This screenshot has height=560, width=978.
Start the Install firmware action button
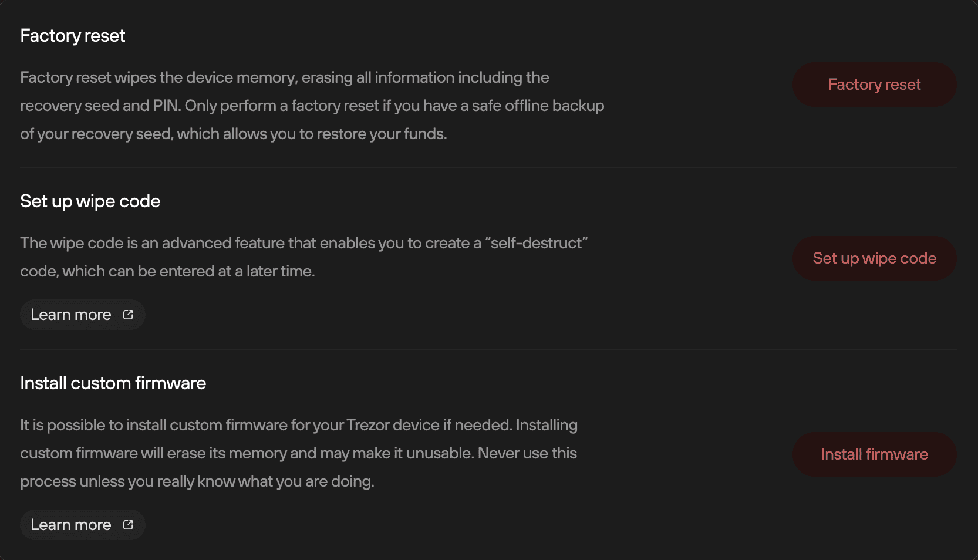(874, 454)
